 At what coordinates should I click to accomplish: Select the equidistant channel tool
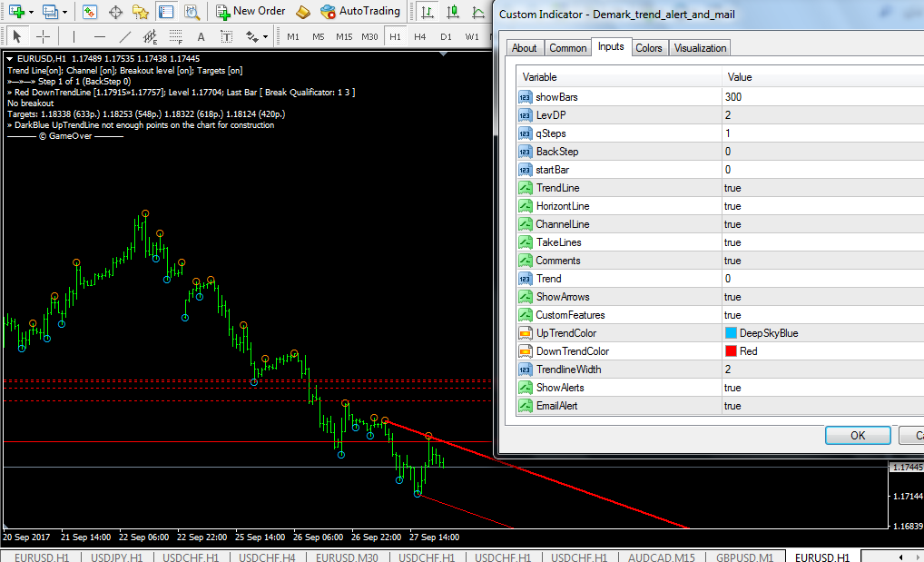pyautogui.click(x=151, y=36)
